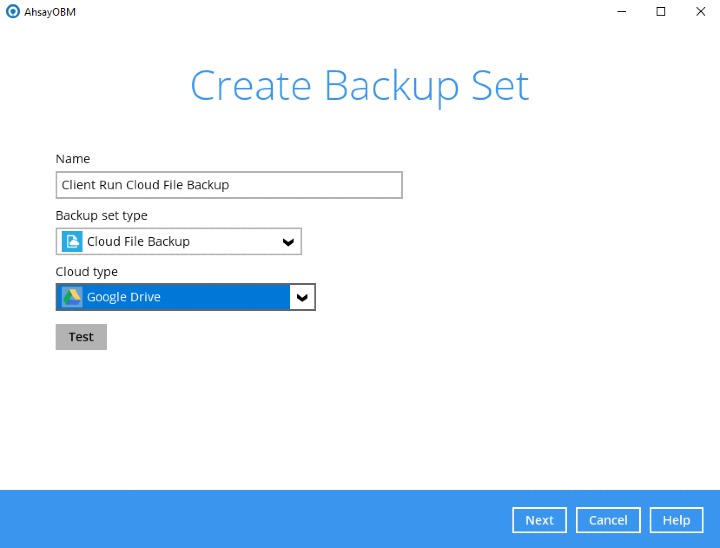Click the Cloud File Backup icon
This screenshot has width=720, height=548.
point(72,241)
